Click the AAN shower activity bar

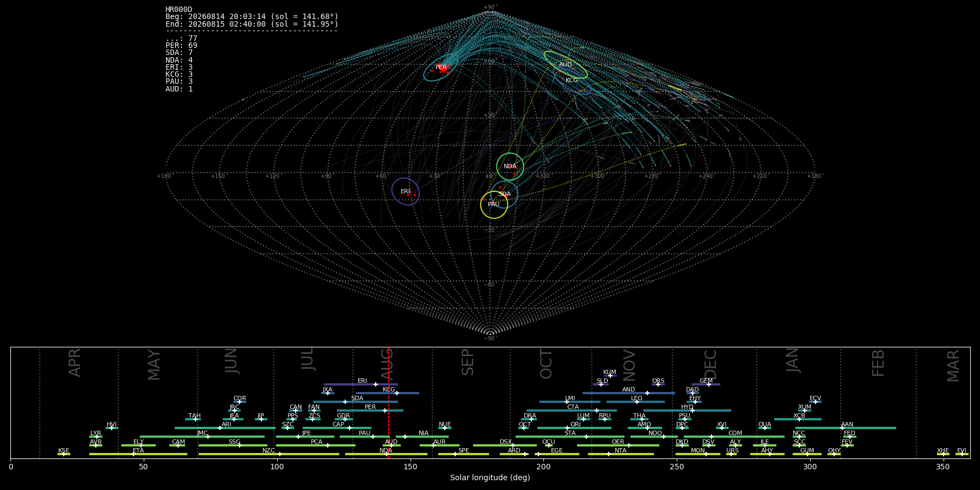[845, 428]
